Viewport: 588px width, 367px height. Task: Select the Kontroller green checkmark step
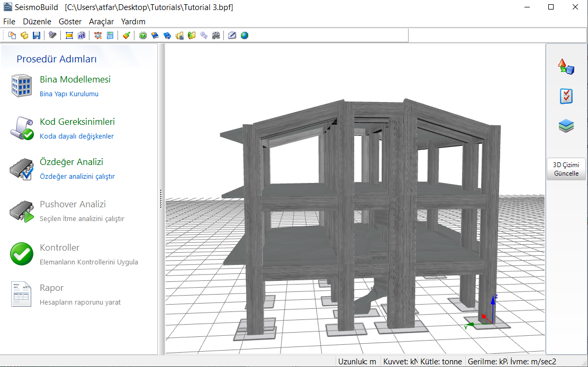click(22, 254)
